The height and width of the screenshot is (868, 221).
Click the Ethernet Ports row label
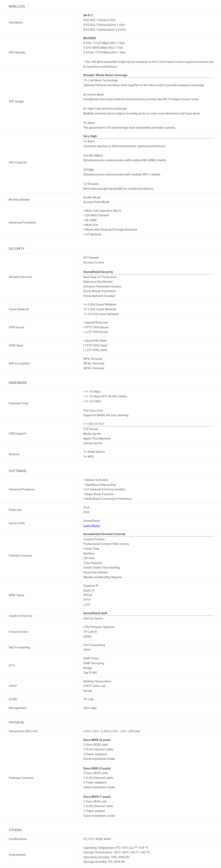coord(18,403)
